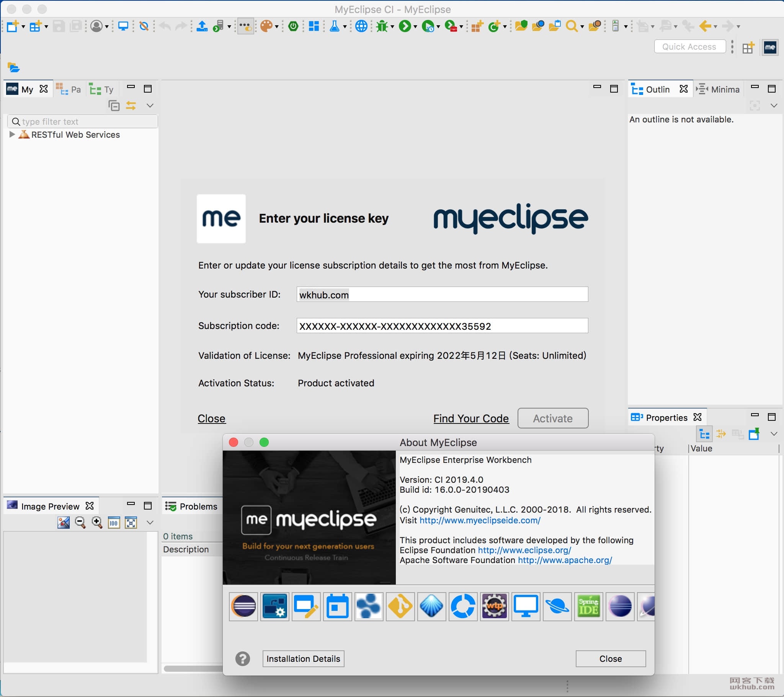Image resolution: width=784 pixels, height=697 pixels.
Task: Click the Subscription code input field
Action: pyautogui.click(x=442, y=326)
